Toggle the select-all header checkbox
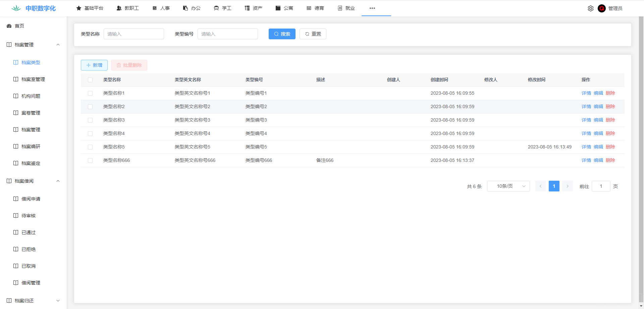The image size is (644, 309). [90, 80]
